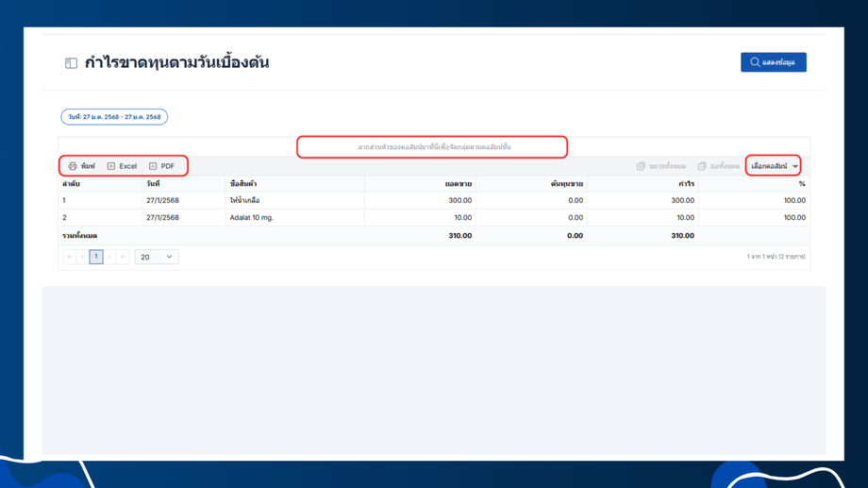Click date 27/1/2568 in Adalat row
The width and height of the screenshot is (868, 488).
click(184, 218)
